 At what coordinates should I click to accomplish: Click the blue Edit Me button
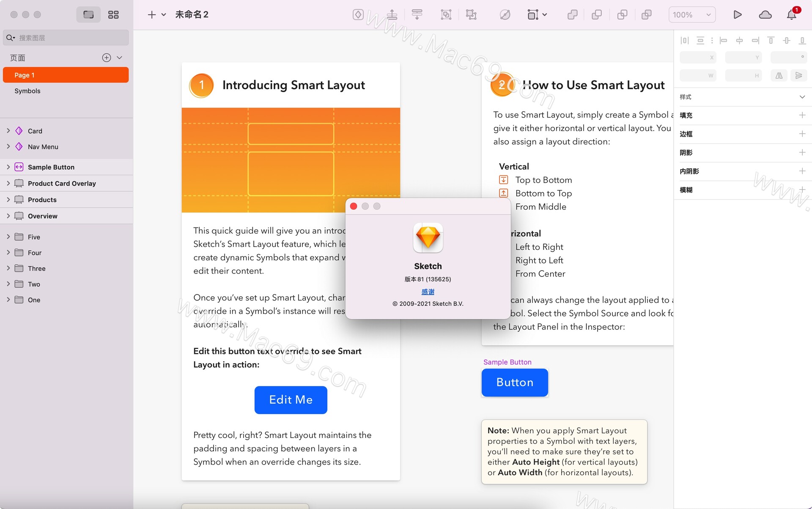coord(291,400)
